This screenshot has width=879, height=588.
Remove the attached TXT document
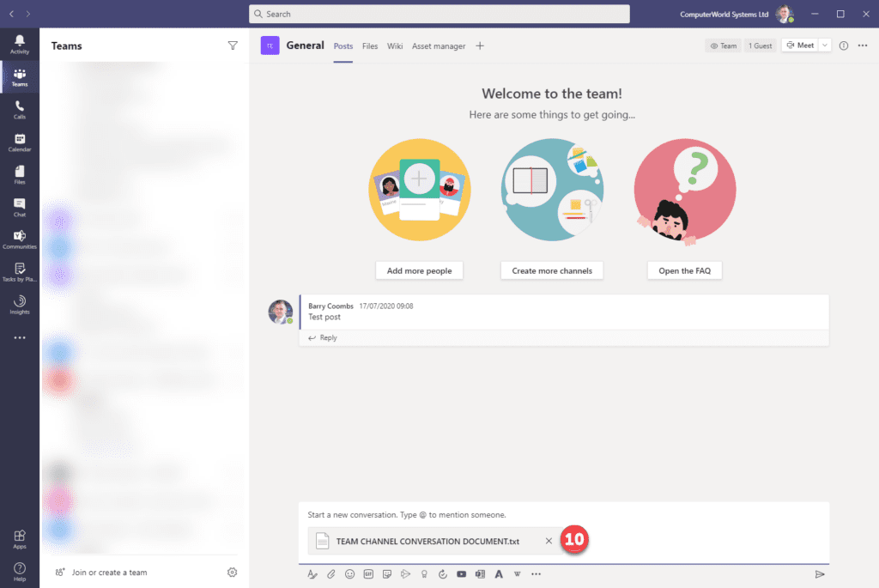(549, 541)
